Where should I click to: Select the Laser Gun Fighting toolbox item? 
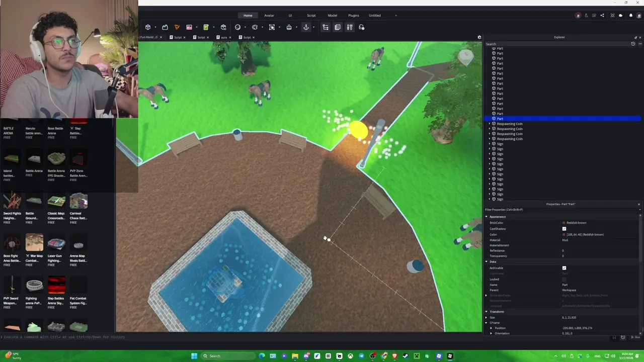tap(56, 243)
